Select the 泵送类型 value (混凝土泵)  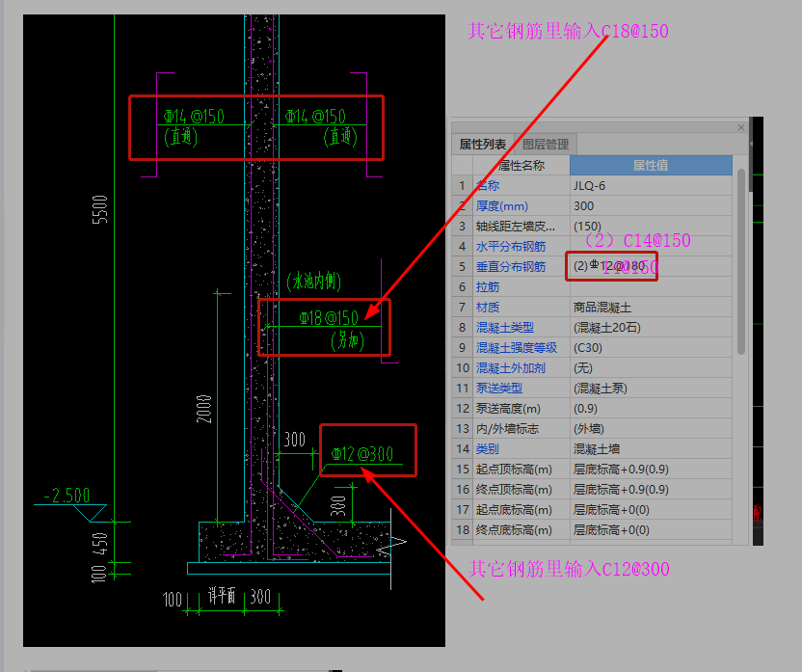(651, 389)
